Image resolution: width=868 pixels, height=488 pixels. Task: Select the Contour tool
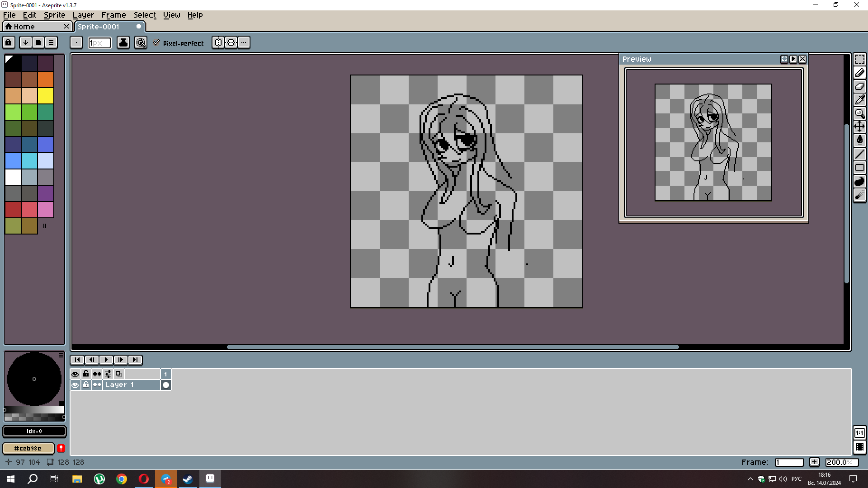[859, 181]
